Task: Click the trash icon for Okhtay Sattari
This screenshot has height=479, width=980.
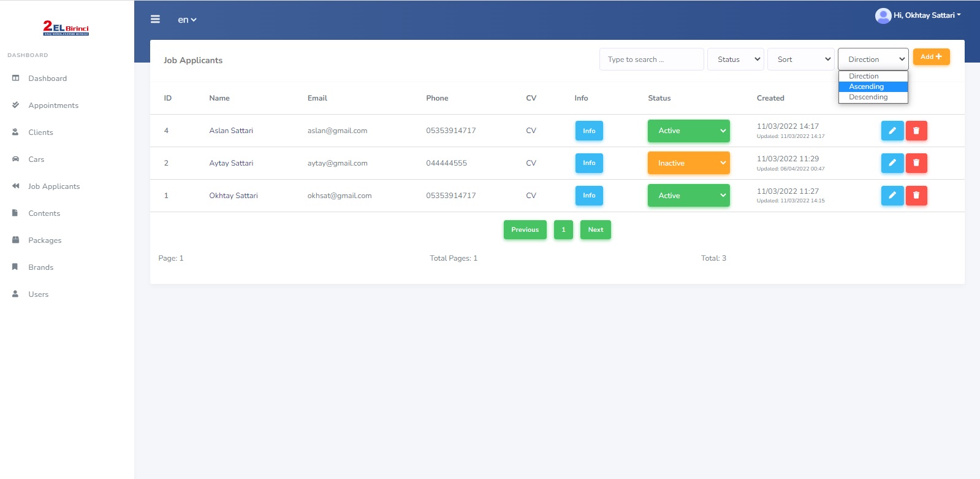Action: 916,196
